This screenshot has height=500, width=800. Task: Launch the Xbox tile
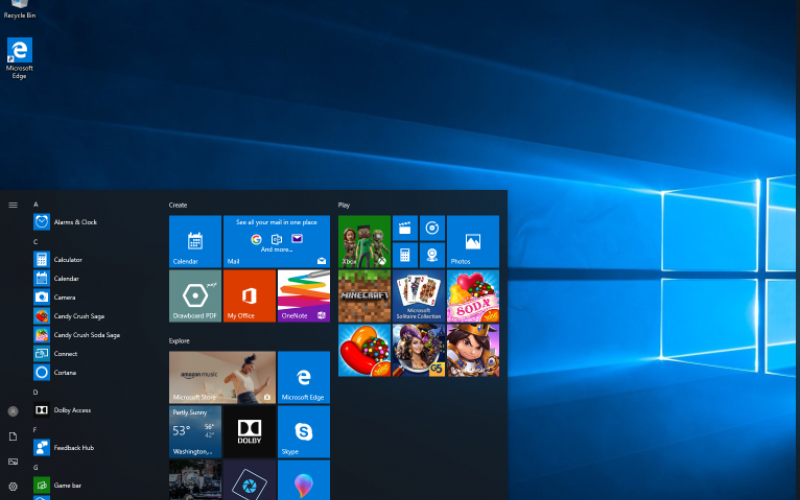pos(364,241)
